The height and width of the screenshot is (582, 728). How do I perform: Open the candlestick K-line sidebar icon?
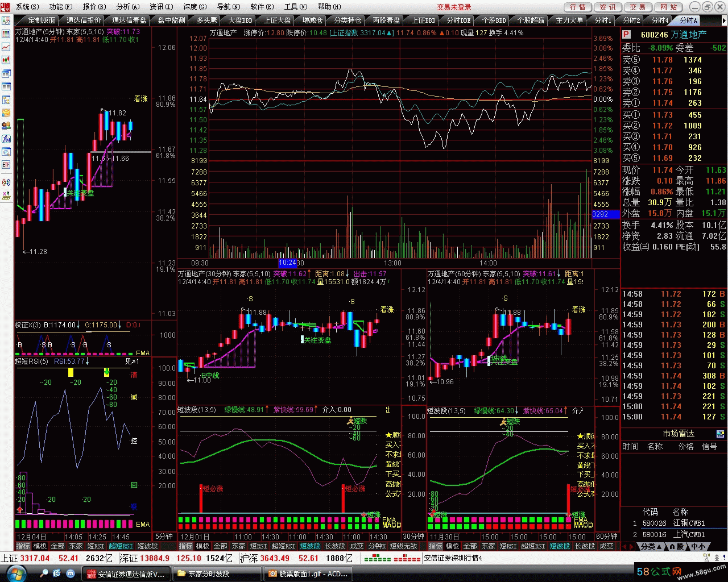[6, 60]
